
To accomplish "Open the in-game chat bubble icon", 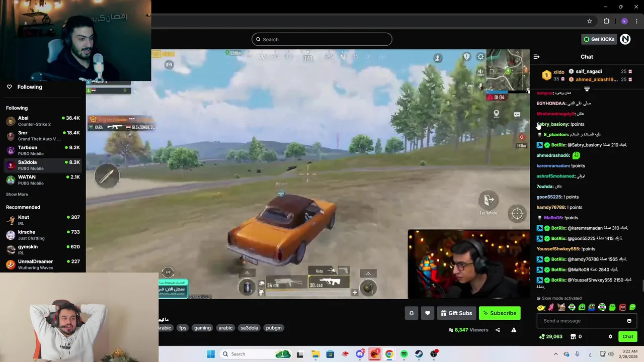I will coord(517,115).
